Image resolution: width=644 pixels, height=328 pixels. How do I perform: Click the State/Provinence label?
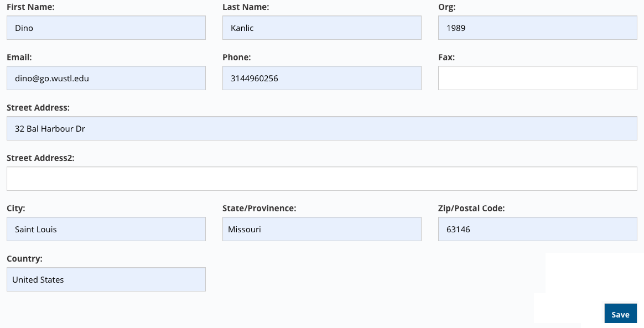259,209
